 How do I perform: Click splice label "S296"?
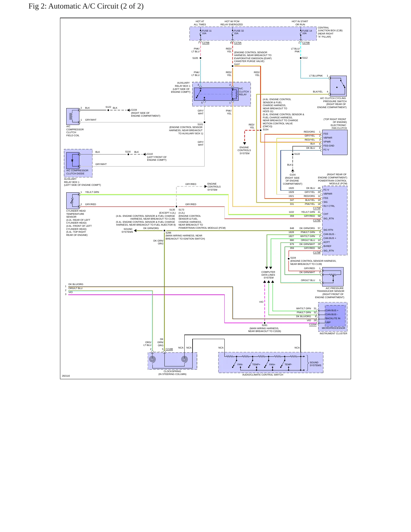click(x=168, y=233)
